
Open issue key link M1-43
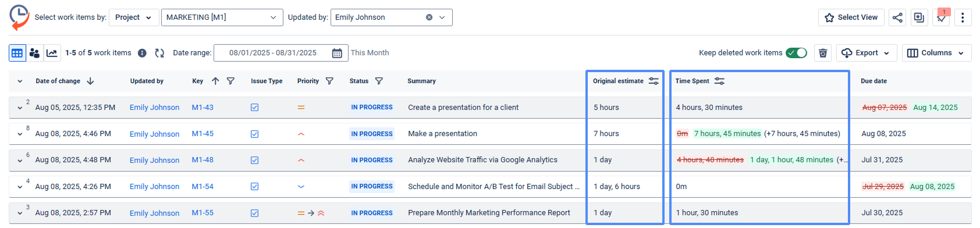click(203, 108)
